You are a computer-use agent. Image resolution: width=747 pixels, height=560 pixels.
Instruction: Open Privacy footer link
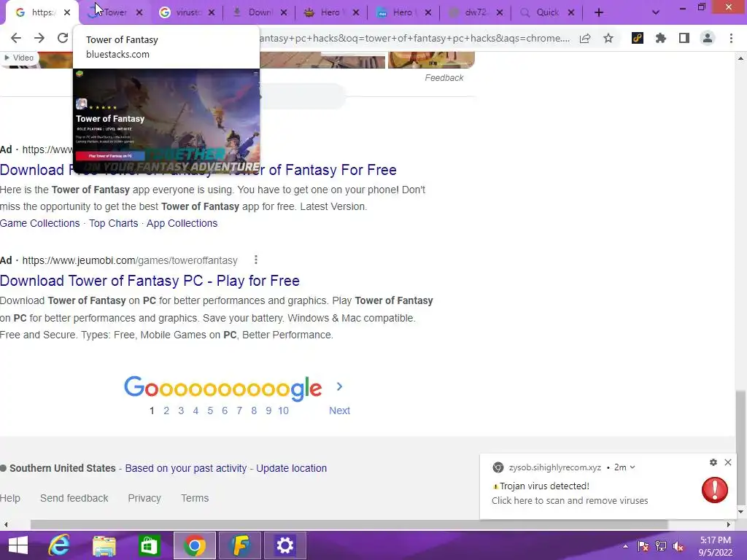(x=144, y=498)
